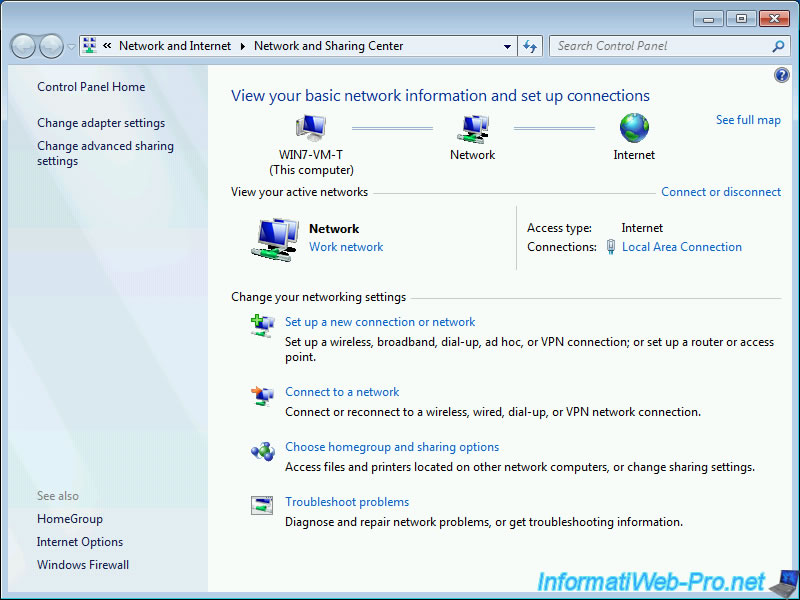This screenshot has height=600, width=800.
Task: Click the Control Panel icon in address bar
Action: [x=90, y=45]
